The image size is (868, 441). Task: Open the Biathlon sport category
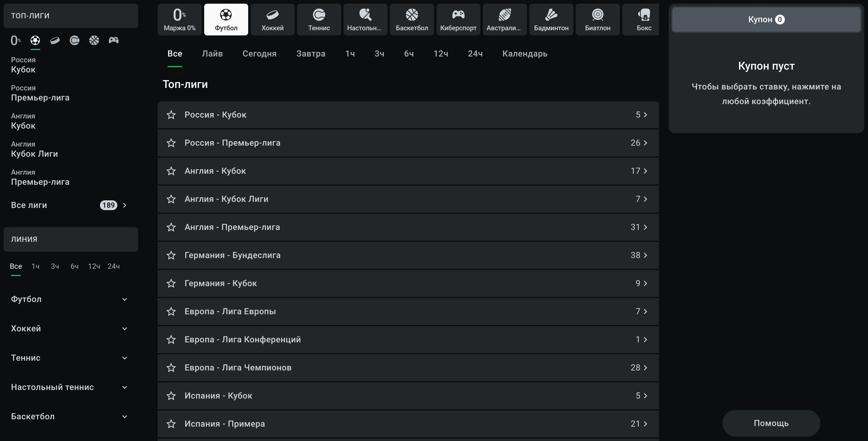pos(598,20)
